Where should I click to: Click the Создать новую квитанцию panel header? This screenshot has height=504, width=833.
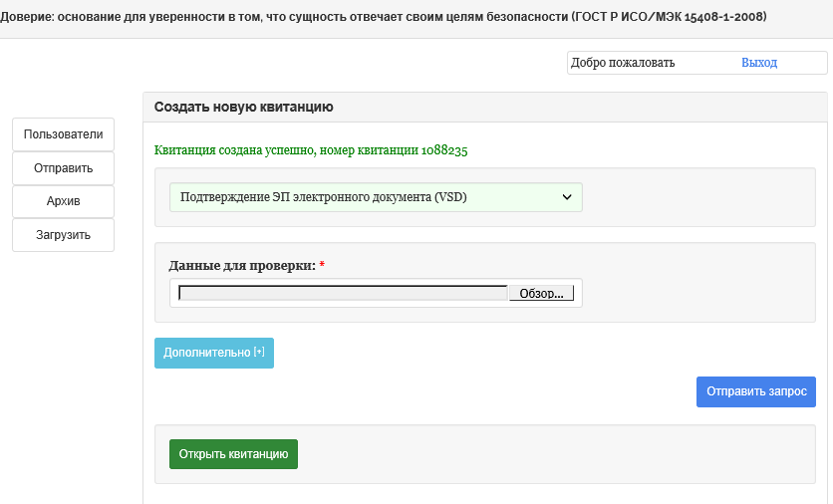[x=244, y=107]
